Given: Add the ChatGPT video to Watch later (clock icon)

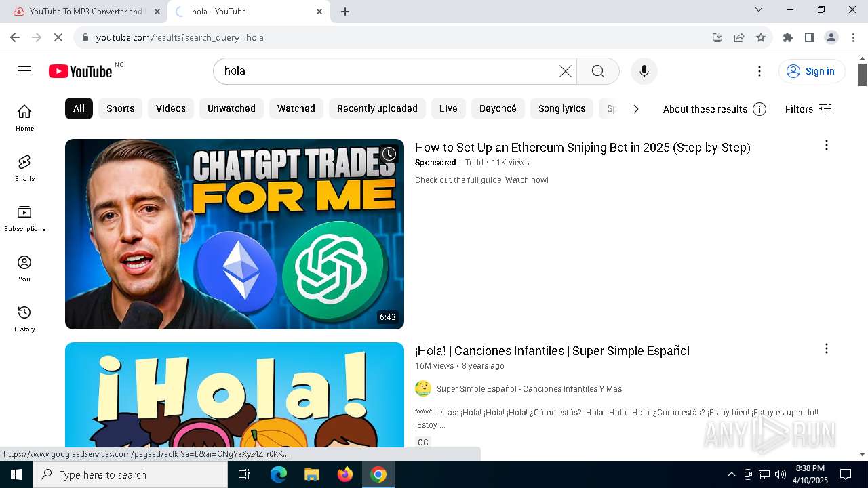Looking at the screenshot, I should pos(389,155).
